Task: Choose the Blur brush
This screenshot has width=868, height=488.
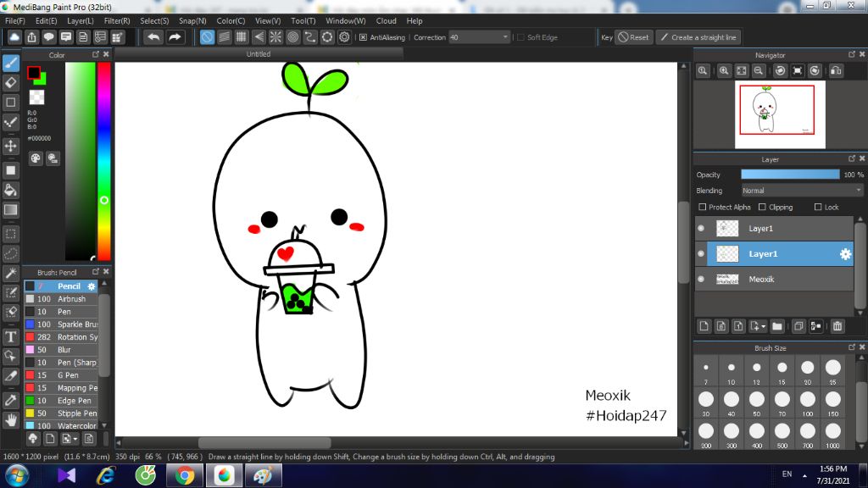Action: [x=61, y=350]
